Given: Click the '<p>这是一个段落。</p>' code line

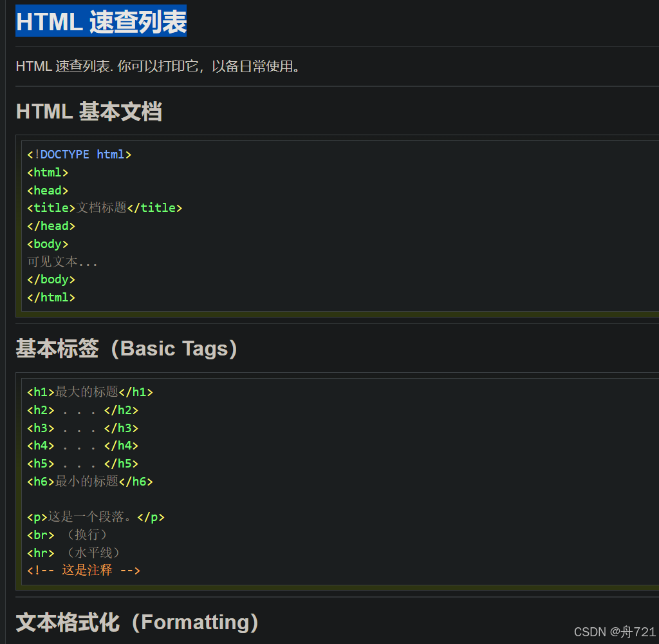Looking at the screenshot, I should click(96, 517).
